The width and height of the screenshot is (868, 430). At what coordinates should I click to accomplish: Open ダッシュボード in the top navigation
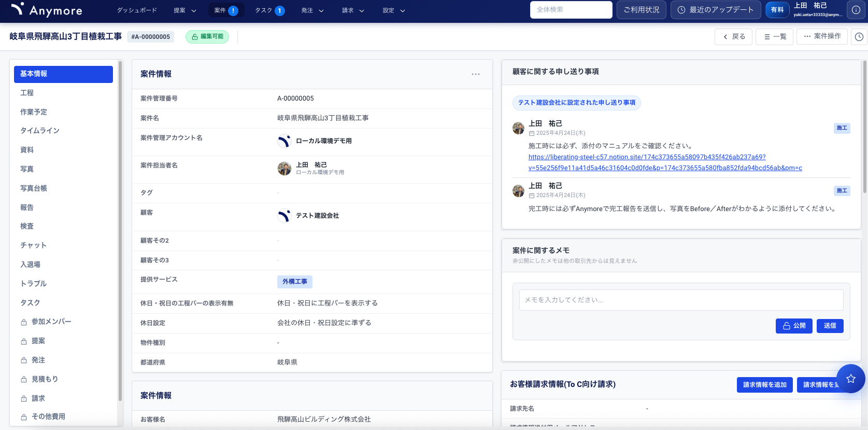(x=137, y=10)
